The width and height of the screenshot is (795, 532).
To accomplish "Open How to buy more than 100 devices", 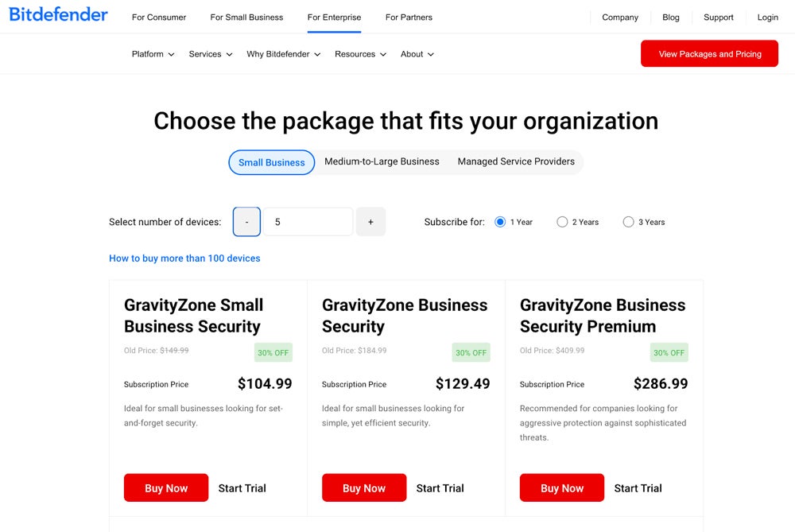I will tap(184, 258).
